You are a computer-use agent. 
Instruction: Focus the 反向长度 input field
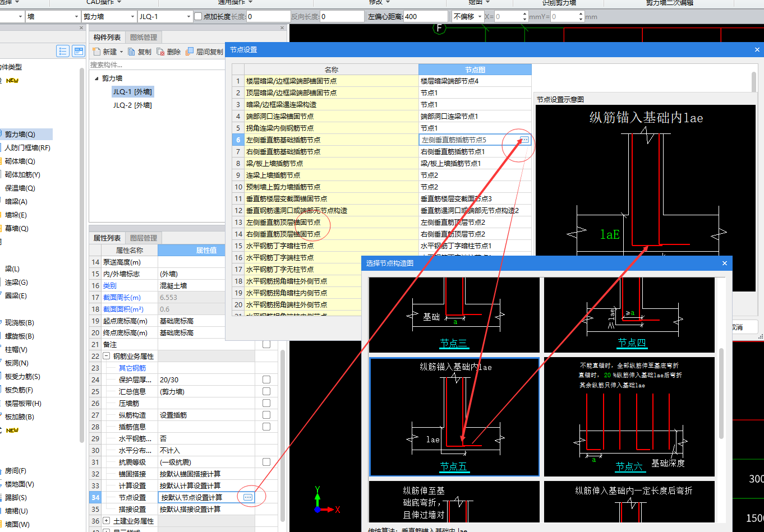[x=342, y=16]
